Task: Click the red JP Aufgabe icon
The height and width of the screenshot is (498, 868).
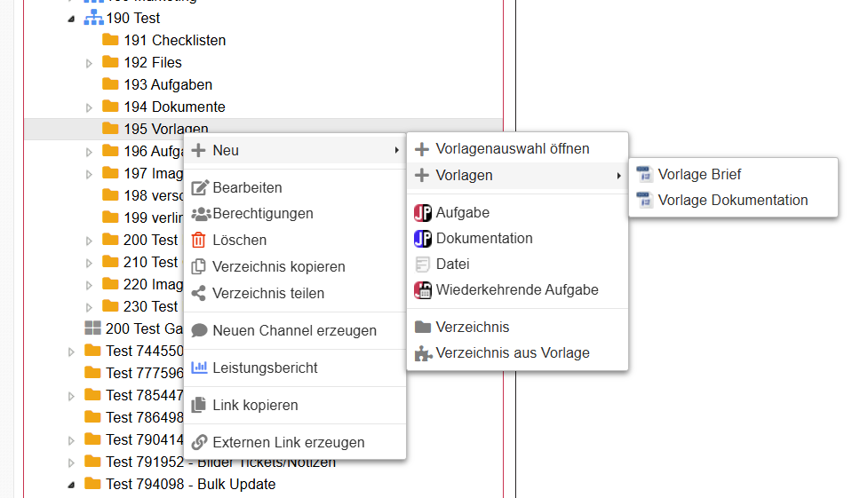Action: (422, 213)
